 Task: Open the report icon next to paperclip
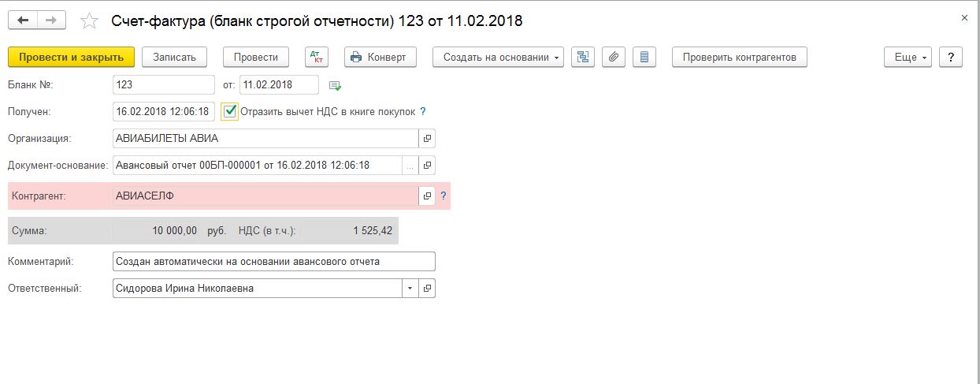tap(644, 57)
